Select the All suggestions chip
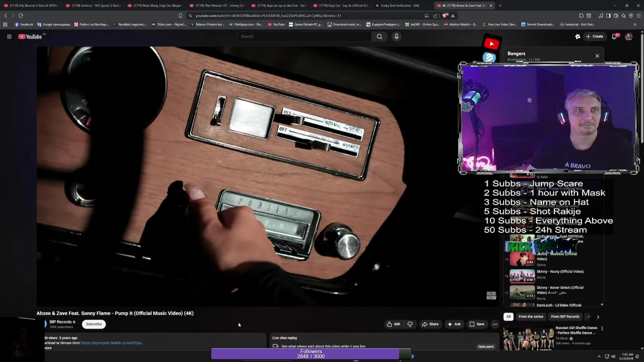The width and height of the screenshot is (644, 362). (509, 317)
